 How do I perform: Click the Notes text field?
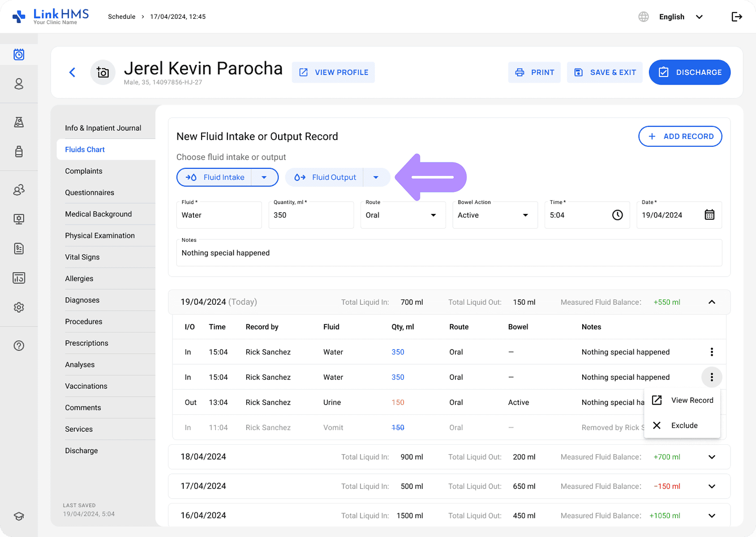point(449,253)
